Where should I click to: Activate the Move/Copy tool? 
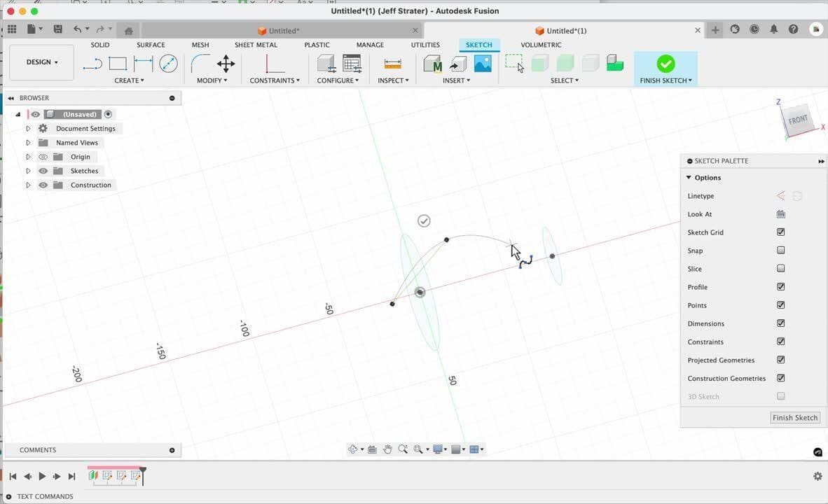click(x=226, y=64)
